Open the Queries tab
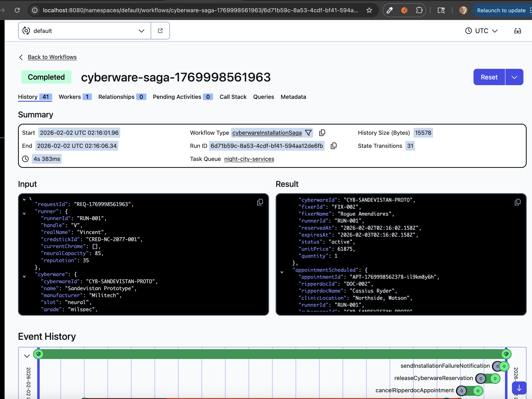 (263, 97)
